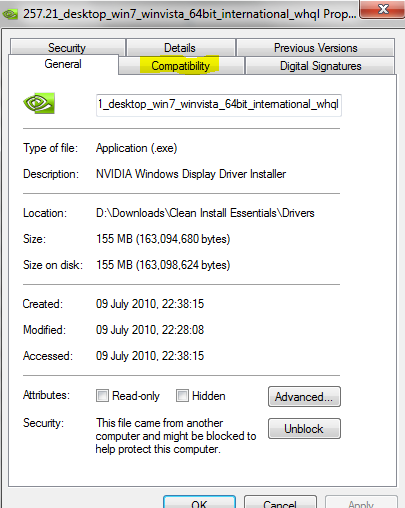Click the large NVIDIA file icon
Viewport: 405px width, 508px height.
click(39, 103)
